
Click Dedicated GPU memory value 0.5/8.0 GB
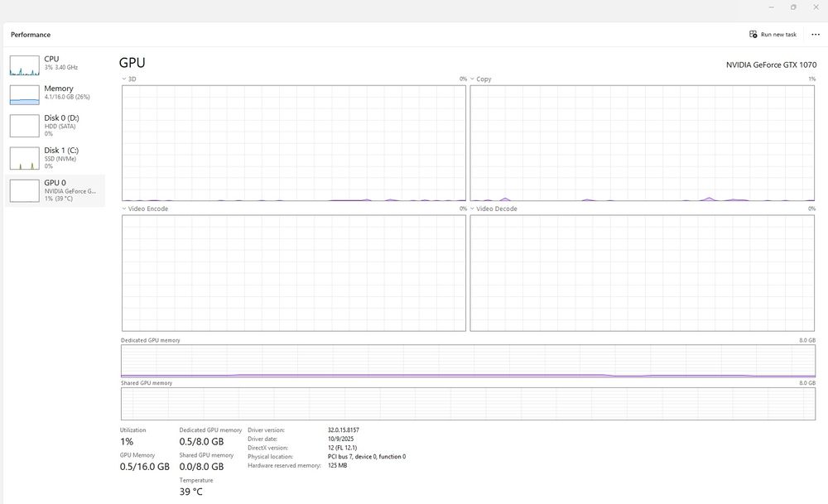(201, 442)
